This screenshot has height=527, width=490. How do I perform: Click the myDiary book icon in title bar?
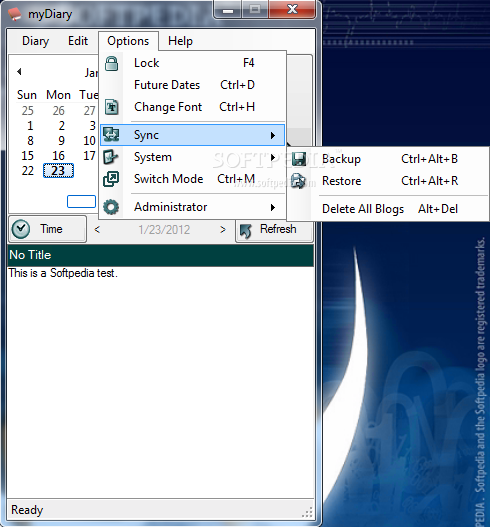tap(15, 14)
